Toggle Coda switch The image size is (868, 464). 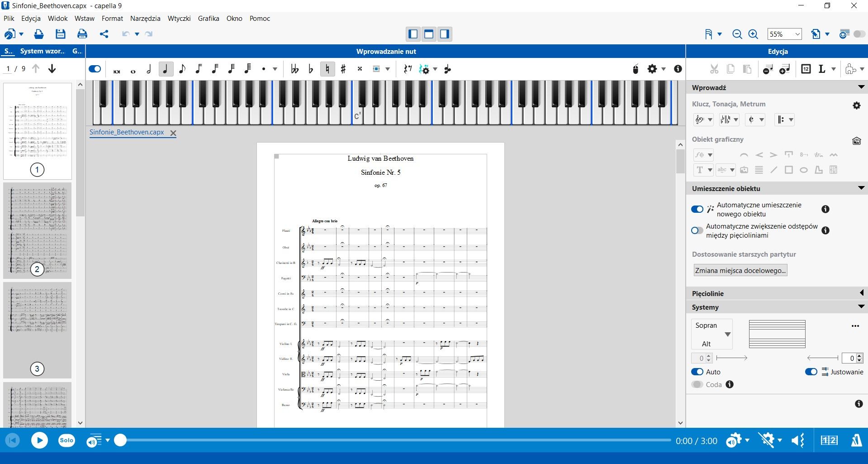[697, 385]
